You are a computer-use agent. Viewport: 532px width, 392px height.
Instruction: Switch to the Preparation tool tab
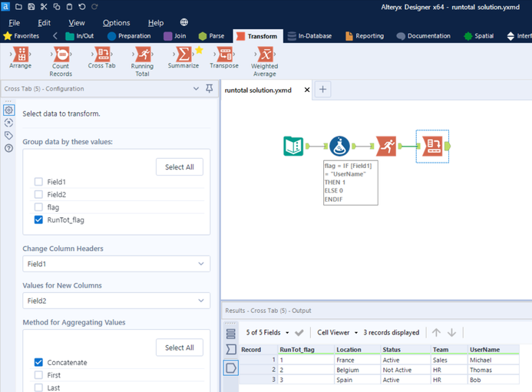(x=129, y=36)
